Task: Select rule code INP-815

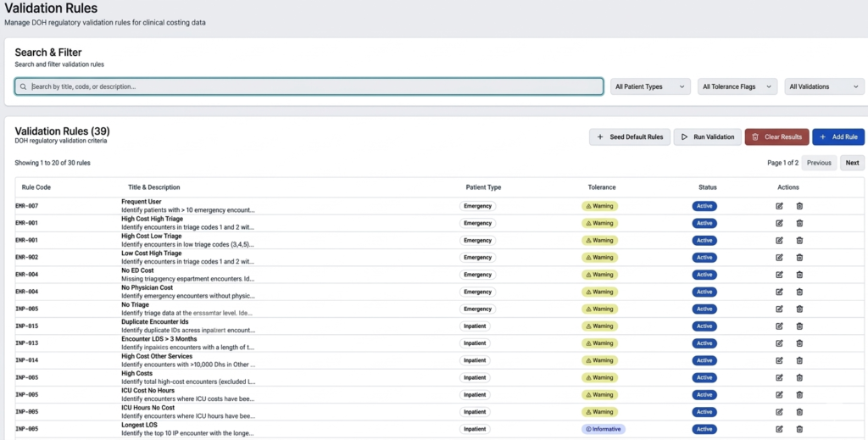Action: tap(26, 326)
